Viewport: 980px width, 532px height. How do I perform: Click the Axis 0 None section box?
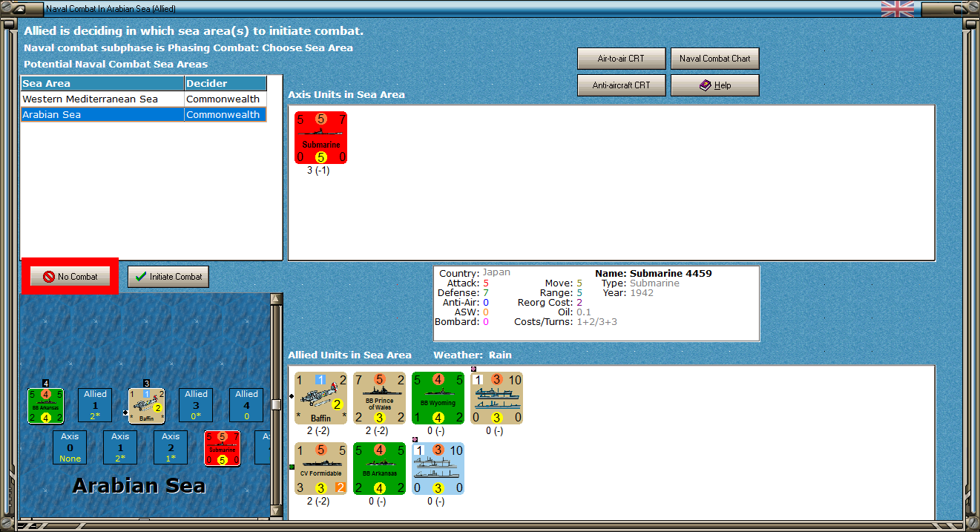[70, 448]
